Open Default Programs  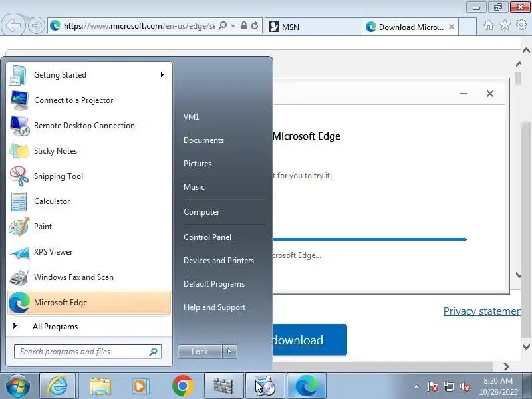(x=214, y=284)
